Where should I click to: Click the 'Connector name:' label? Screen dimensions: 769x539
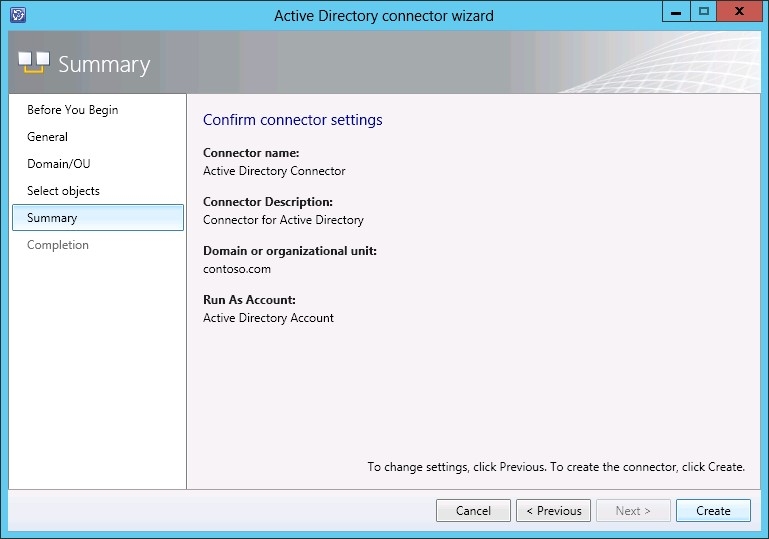(x=251, y=153)
